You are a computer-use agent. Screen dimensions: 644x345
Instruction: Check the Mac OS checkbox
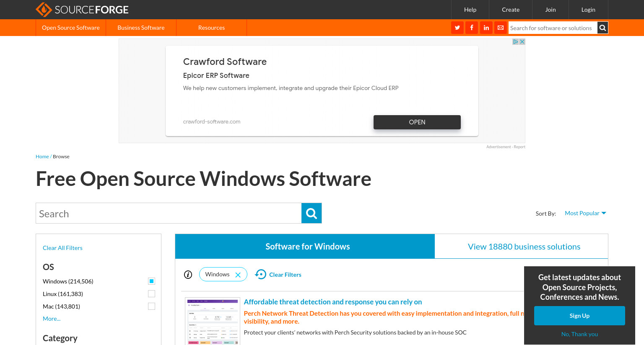tap(151, 306)
